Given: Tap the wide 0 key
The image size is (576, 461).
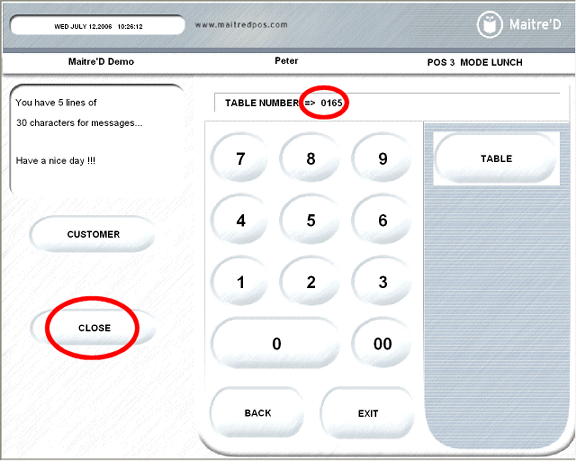Looking at the screenshot, I should pos(276,343).
